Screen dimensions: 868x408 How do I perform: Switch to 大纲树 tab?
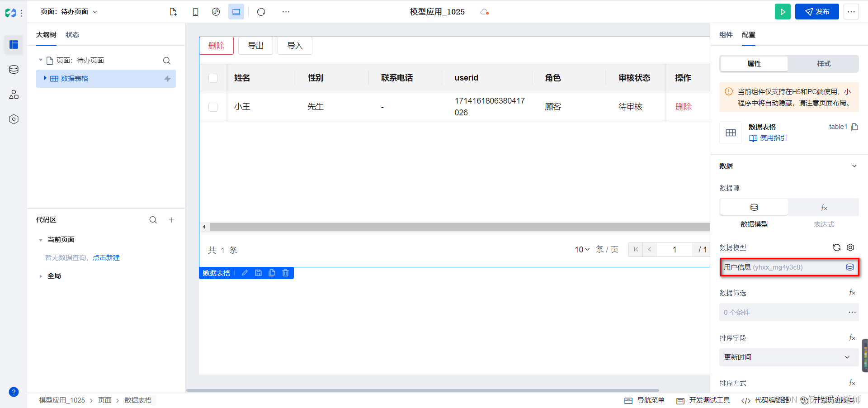(46, 35)
